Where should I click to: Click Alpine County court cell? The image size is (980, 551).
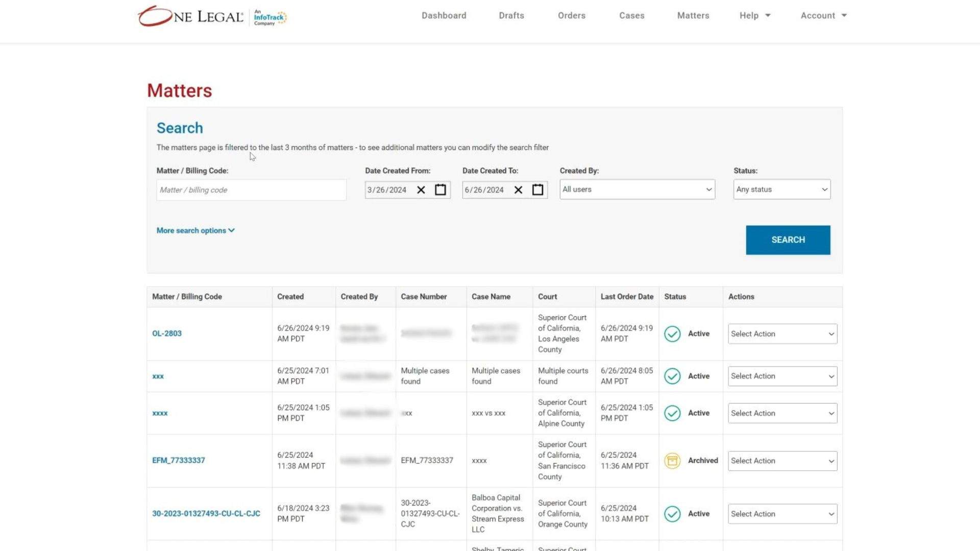562,413
